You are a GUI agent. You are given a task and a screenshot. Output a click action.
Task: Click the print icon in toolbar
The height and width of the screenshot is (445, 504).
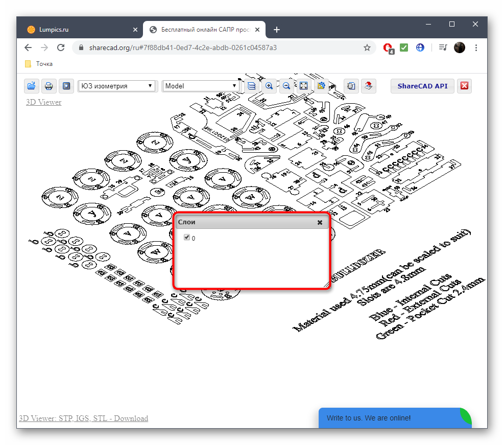click(49, 86)
